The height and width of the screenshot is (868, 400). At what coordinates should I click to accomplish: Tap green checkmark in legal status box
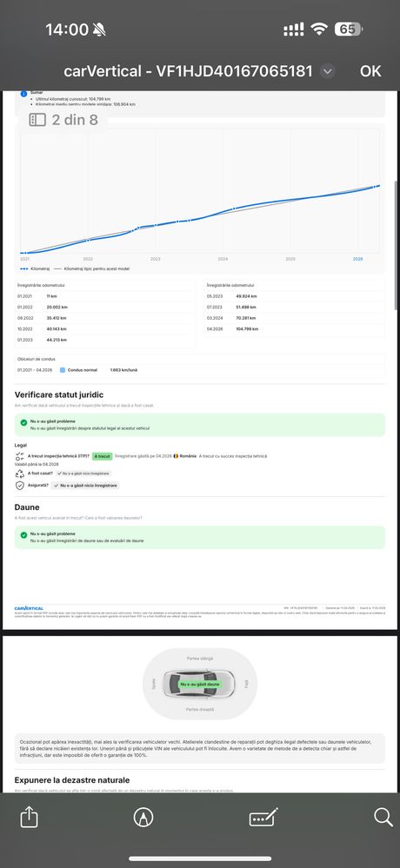(x=23, y=422)
